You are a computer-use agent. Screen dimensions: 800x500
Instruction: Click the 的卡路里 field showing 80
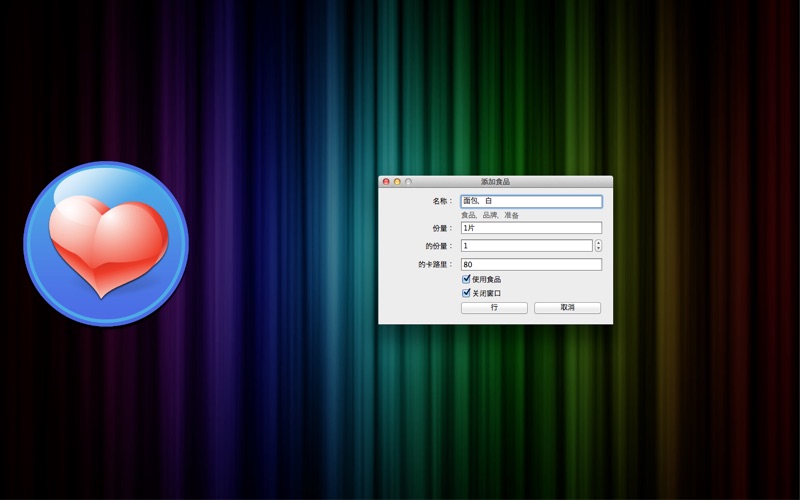coord(531,265)
